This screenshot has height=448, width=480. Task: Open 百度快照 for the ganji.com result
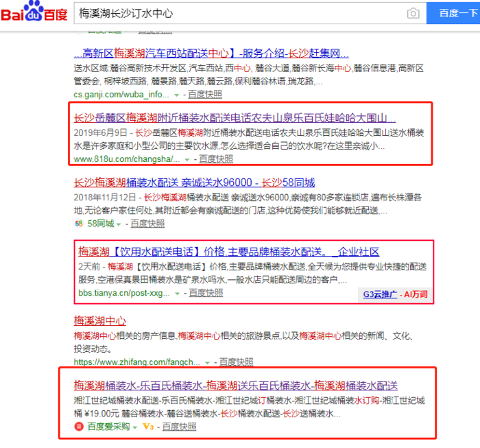(x=205, y=95)
